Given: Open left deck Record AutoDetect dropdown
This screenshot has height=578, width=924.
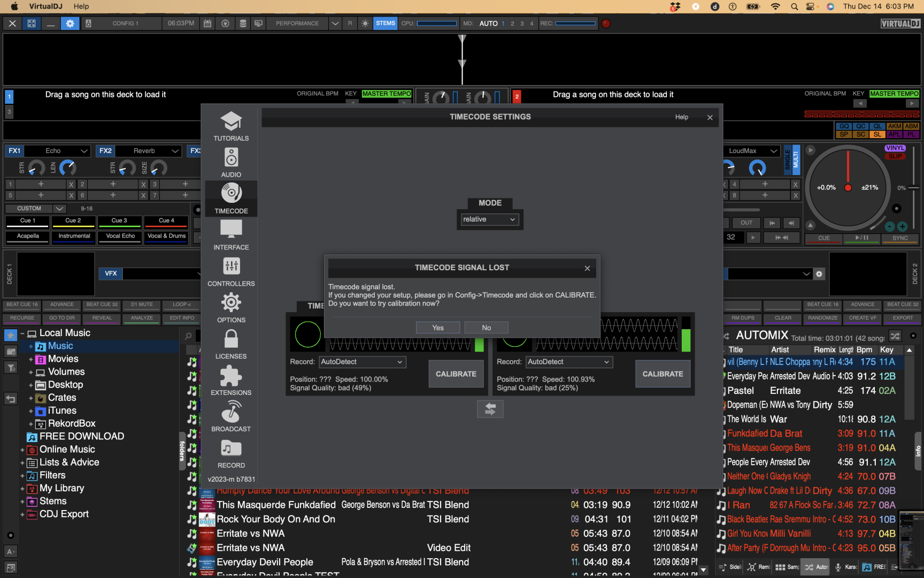Looking at the screenshot, I should (x=362, y=362).
